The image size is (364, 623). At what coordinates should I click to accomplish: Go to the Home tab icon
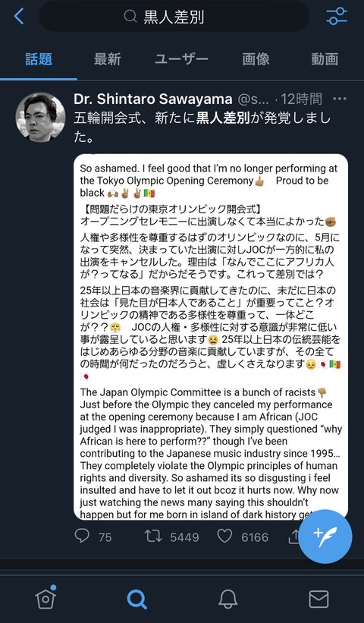click(x=45, y=597)
